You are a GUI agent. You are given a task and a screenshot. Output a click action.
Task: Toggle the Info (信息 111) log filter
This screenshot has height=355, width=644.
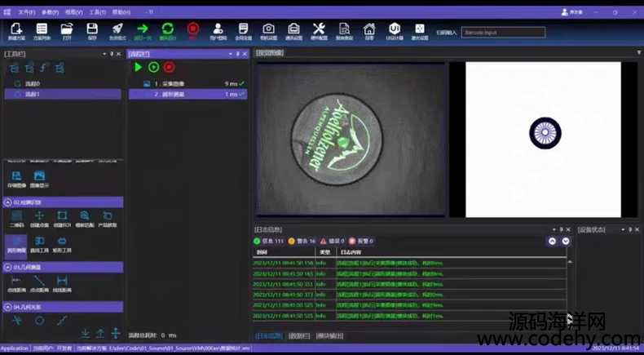269,241
